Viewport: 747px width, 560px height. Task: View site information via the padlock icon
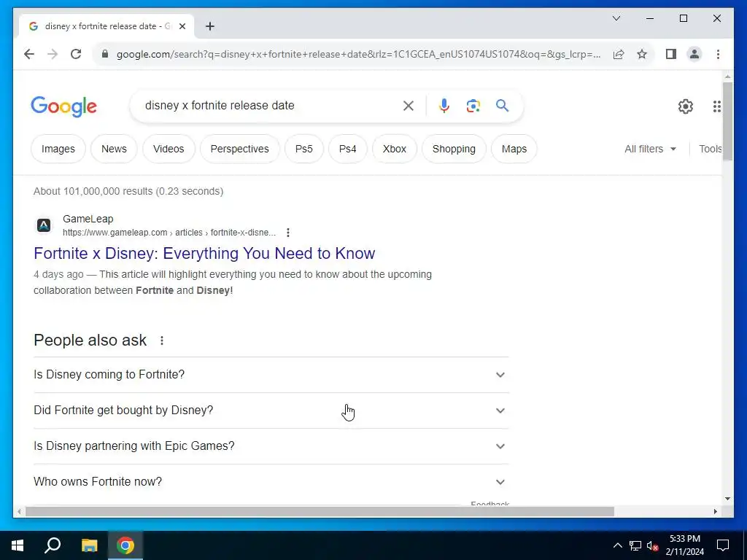105,54
